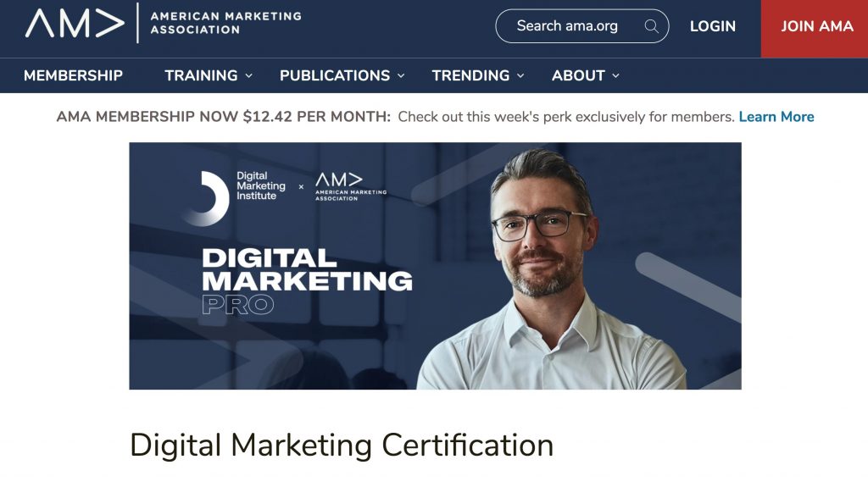
Task: Click the search magnifier icon
Action: coord(652,26)
